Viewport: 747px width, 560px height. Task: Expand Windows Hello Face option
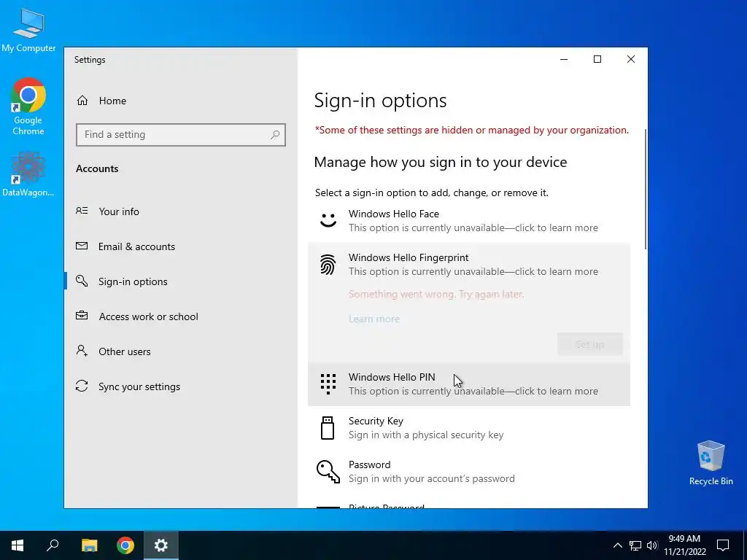(469, 221)
